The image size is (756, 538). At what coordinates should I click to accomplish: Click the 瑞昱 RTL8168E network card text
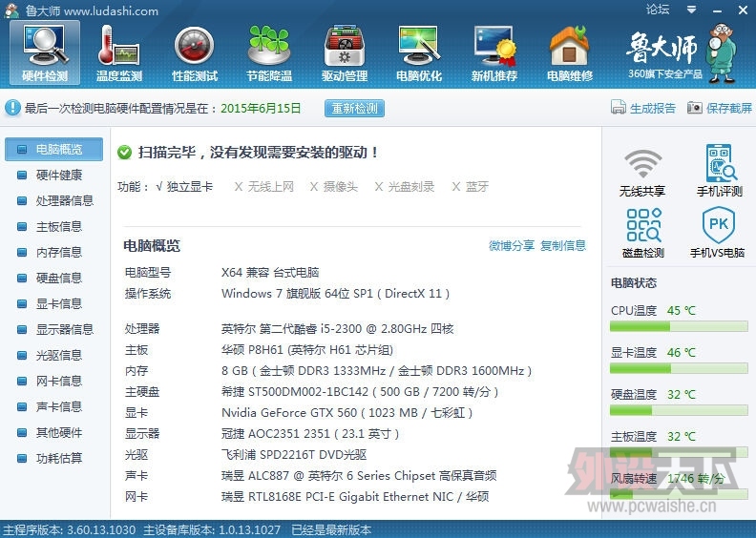pos(355,497)
